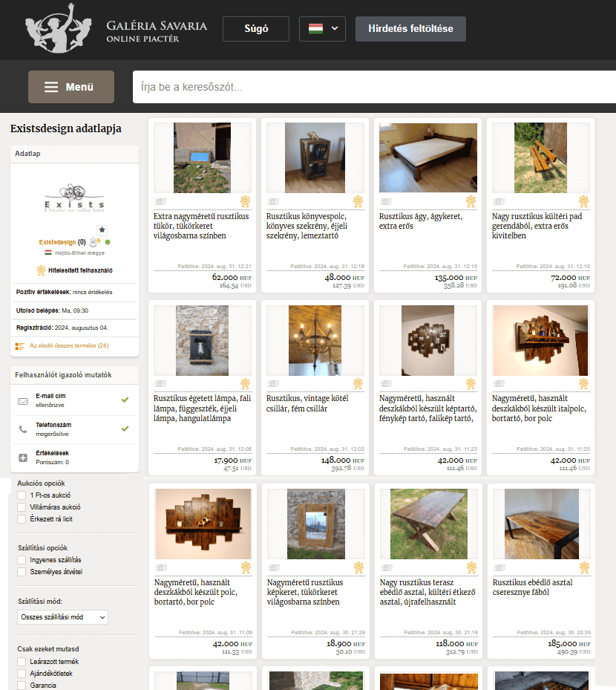Image resolution: width=616 pixels, height=690 pixels.
Task: Check the Ingyenes szállítás option
Action: pyautogui.click(x=22, y=559)
